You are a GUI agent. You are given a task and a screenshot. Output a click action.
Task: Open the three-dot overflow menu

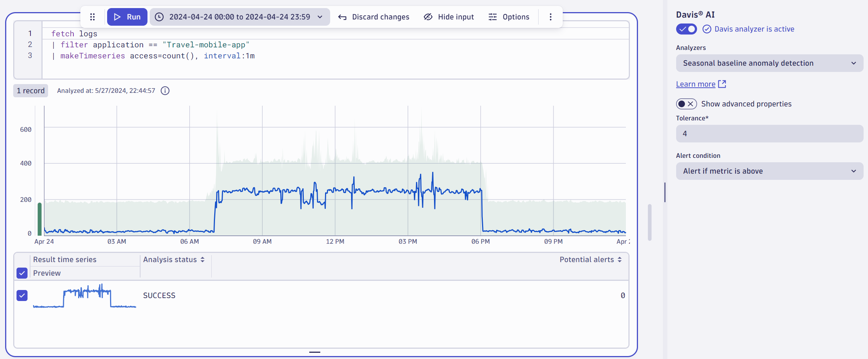[x=550, y=17]
